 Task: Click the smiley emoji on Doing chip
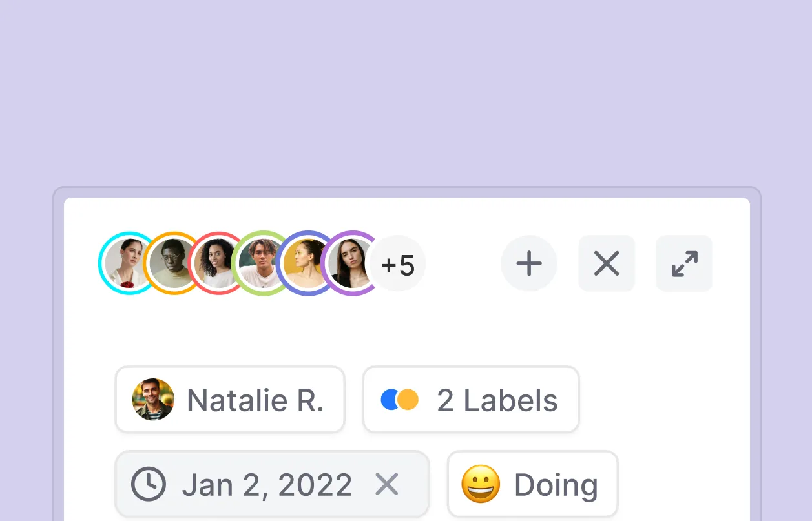point(481,484)
